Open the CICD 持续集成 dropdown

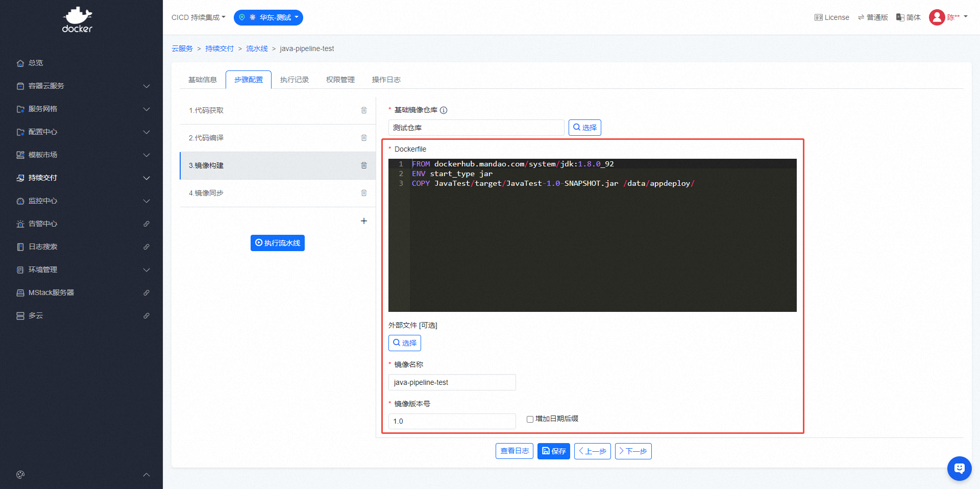click(198, 17)
